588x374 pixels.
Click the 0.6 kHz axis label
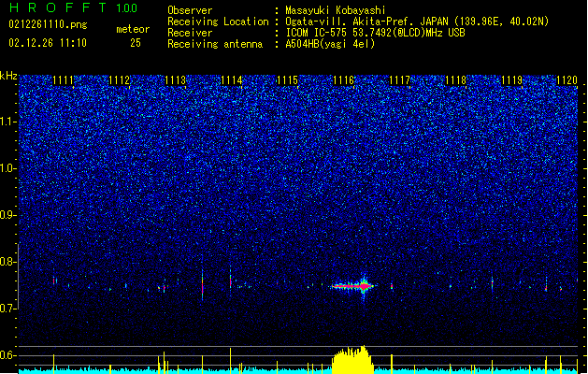click(8, 355)
